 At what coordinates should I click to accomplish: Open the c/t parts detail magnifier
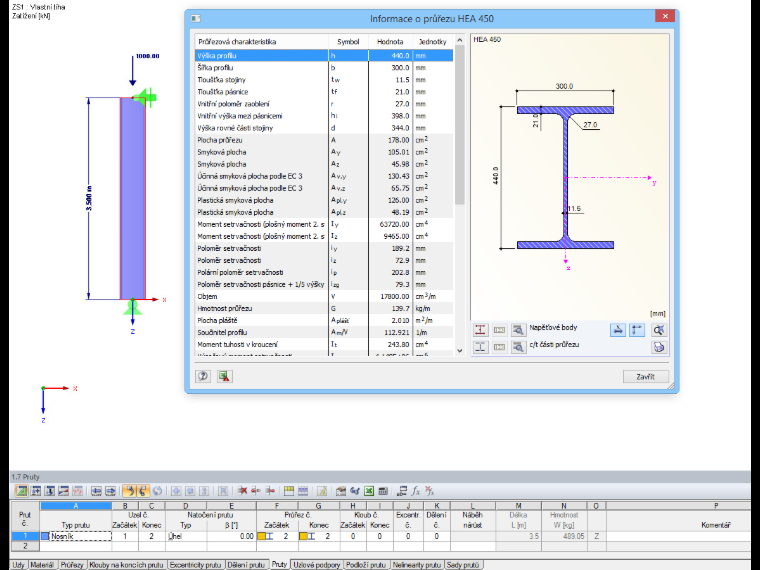pyautogui.click(x=518, y=347)
